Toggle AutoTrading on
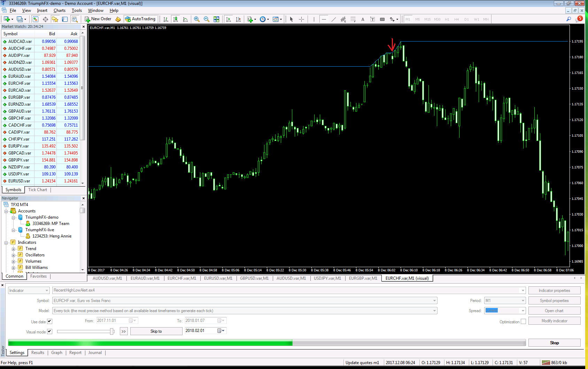588x369 pixels. pyautogui.click(x=141, y=19)
